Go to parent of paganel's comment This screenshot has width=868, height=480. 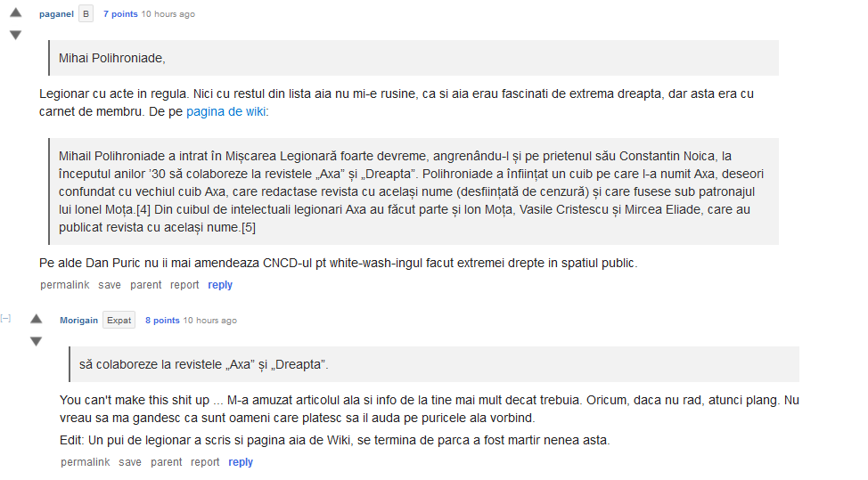(x=146, y=285)
